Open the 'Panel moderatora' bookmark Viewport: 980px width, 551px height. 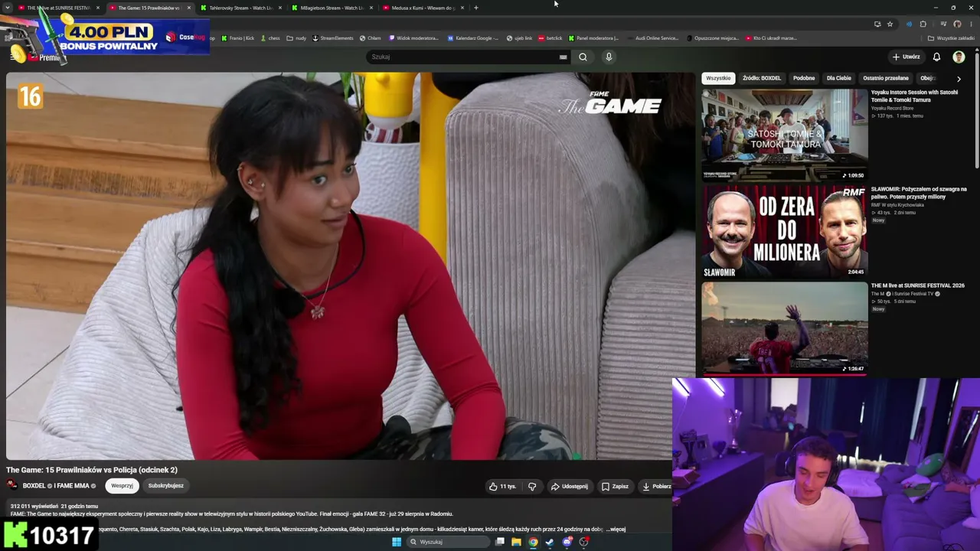[x=593, y=37]
